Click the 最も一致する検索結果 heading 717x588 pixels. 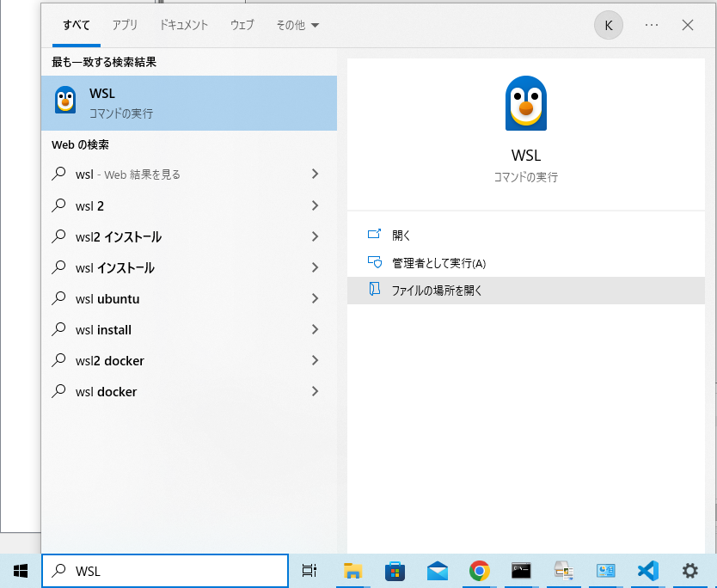(x=104, y=62)
